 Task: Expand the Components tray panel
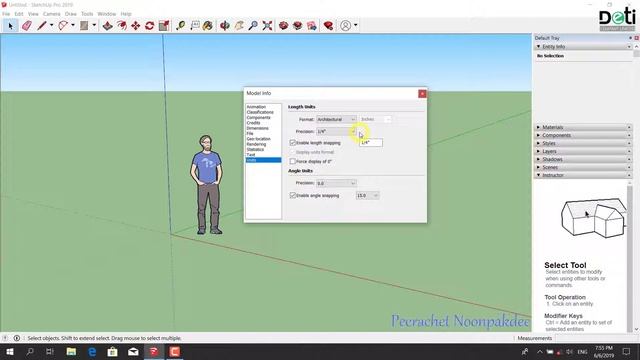coord(583,135)
